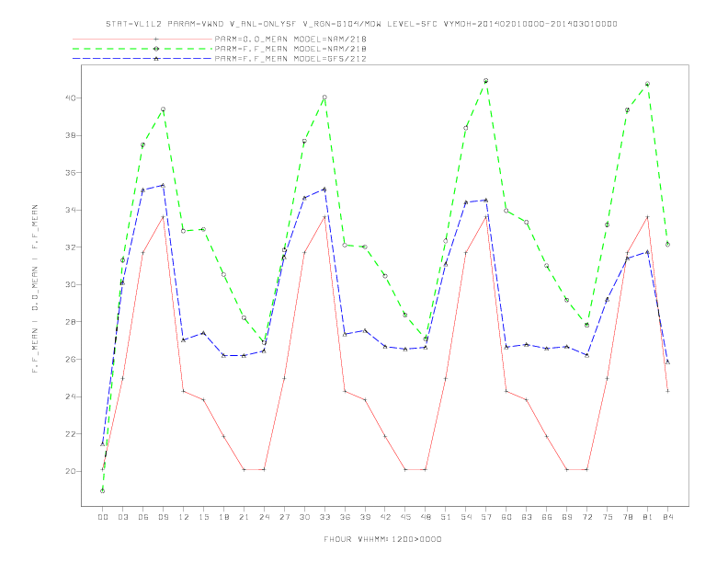Click blue GFS triangle marker at hour 09

pyautogui.click(x=163, y=185)
